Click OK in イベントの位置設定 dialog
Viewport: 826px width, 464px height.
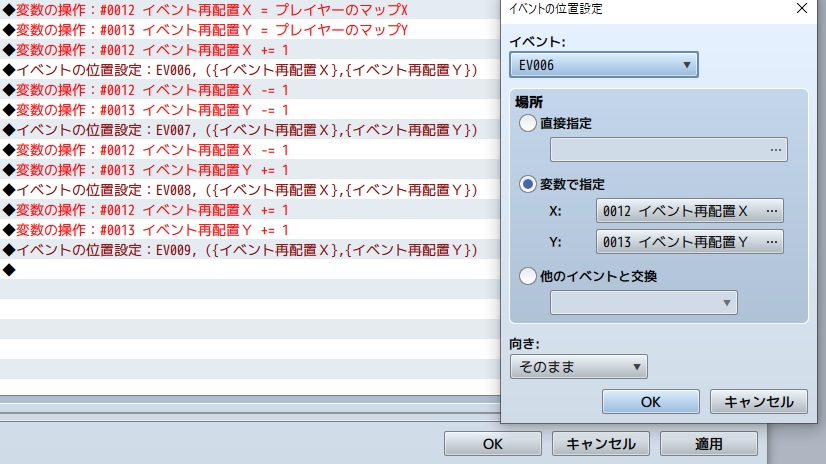[651, 402]
